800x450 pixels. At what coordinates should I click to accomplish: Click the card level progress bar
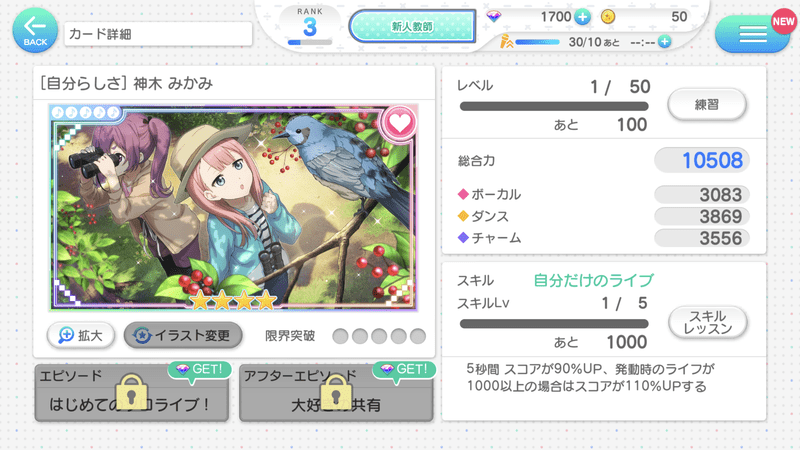554,107
